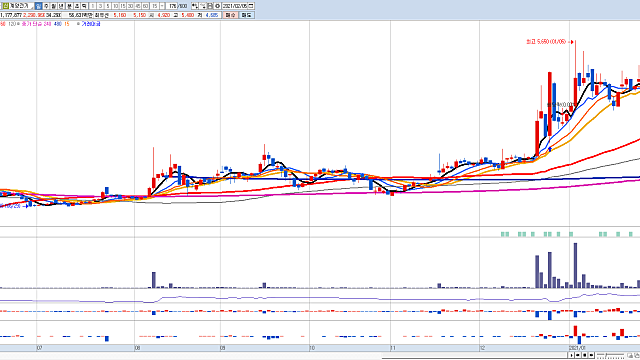
Task: Switch to monthly (월) chart period
Action: [x=53, y=6]
